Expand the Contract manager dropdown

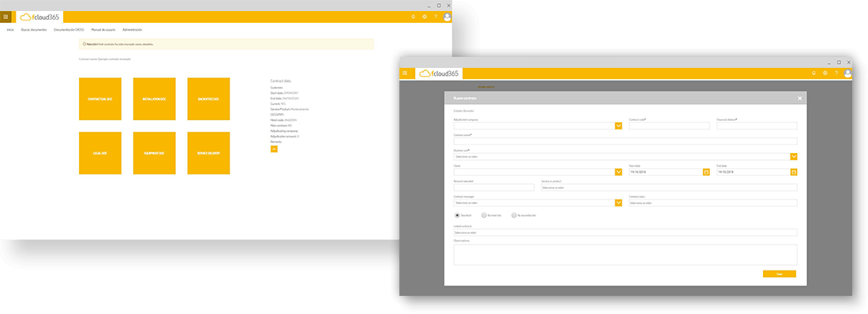coord(619,203)
